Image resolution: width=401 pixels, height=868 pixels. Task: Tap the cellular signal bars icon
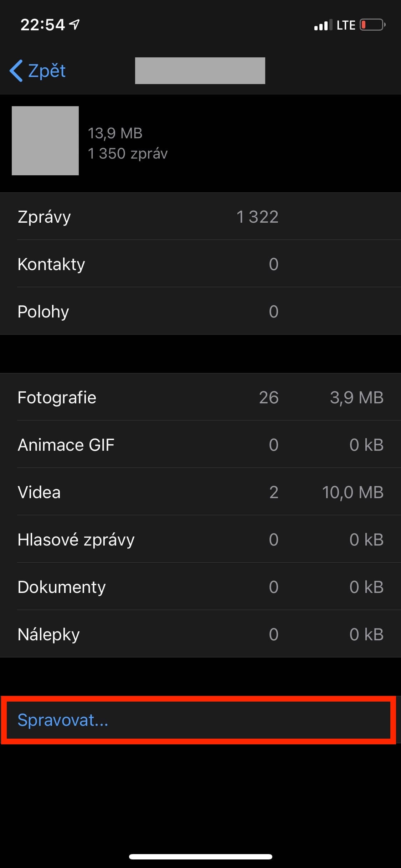[x=323, y=25]
